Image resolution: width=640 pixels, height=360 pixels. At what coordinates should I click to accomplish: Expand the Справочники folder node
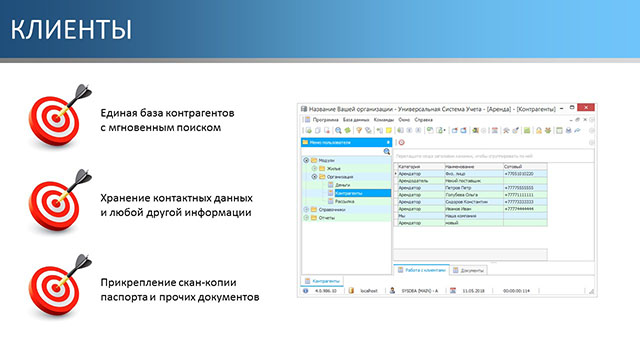306,209
